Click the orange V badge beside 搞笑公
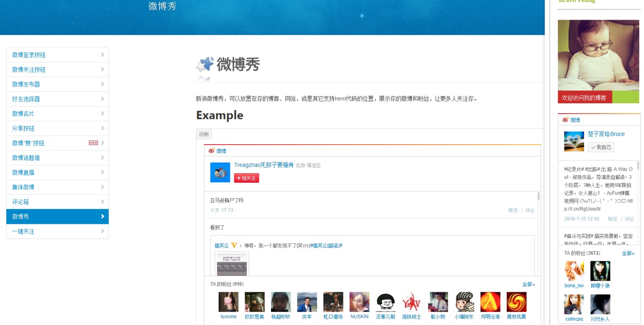The height and width of the screenshot is (325, 644). click(x=234, y=245)
